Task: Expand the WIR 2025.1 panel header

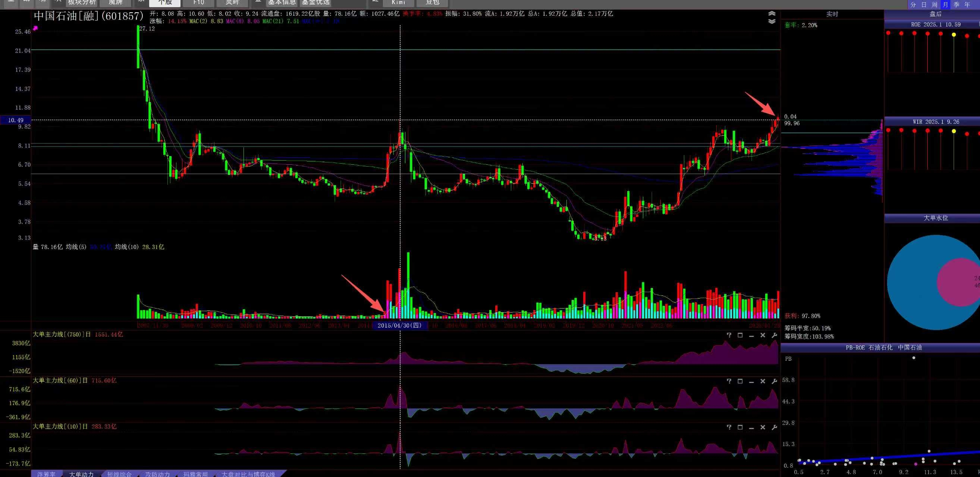Action: pyautogui.click(x=936, y=121)
